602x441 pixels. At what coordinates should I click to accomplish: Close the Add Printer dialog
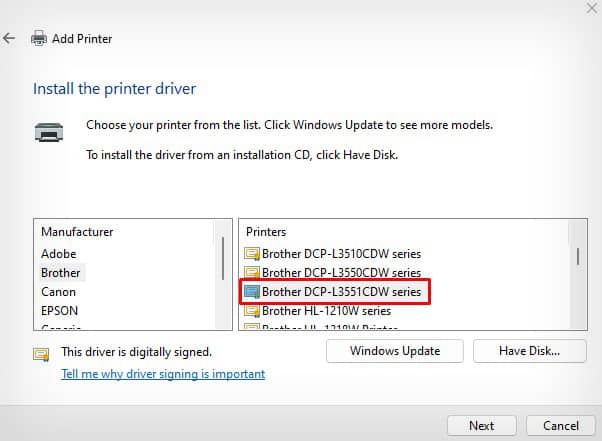(592, 8)
